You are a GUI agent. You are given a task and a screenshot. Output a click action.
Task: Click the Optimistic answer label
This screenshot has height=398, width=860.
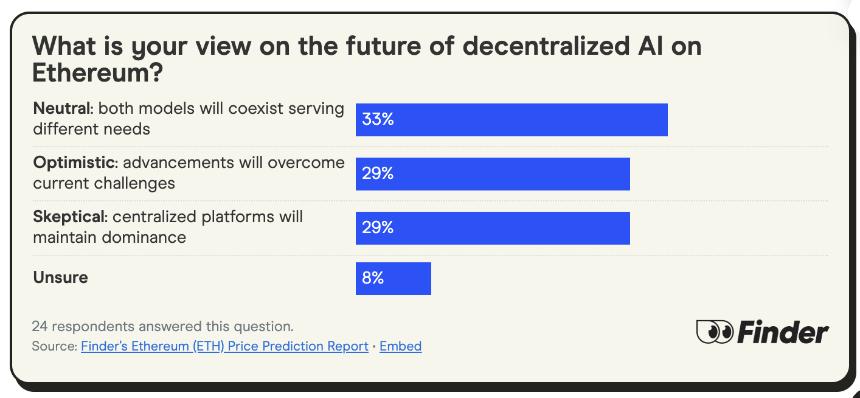pyautogui.click(x=189, y=173)
